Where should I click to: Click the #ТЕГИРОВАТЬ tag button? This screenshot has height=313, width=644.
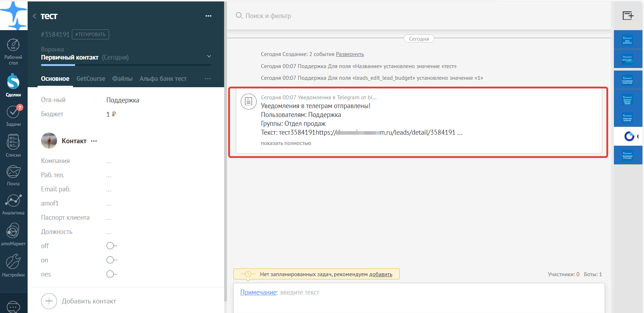(91, 34)
